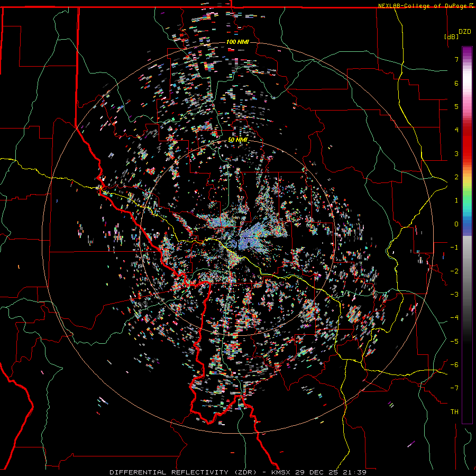The width and height of the screenshot is (476, 476).
Task: Click the 50 NMI range ring label
Action: point(237,140)
